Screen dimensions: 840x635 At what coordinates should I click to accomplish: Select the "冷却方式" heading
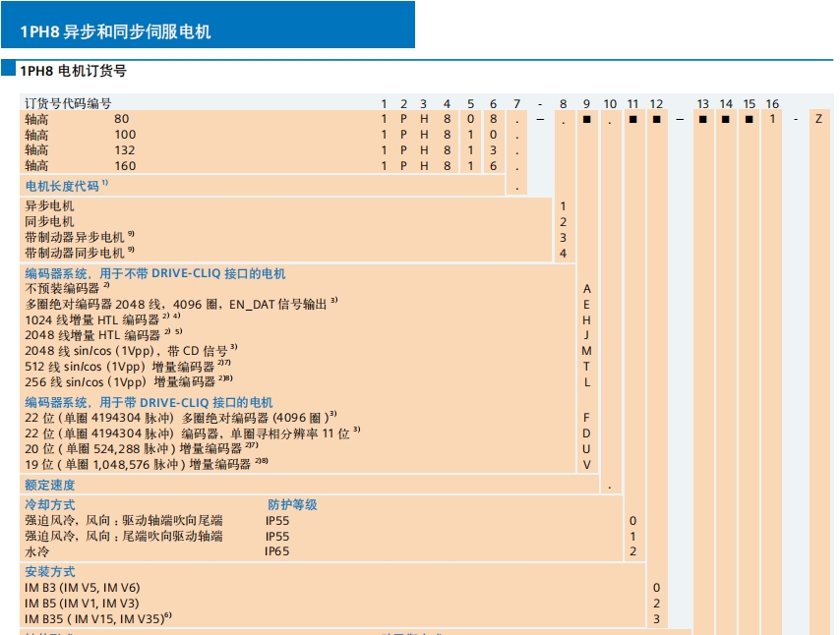point(50,505)
